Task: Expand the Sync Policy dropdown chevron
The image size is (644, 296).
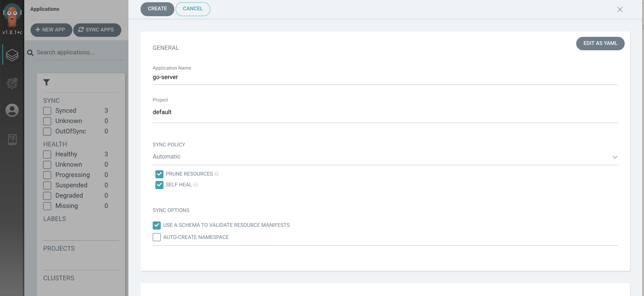Action: point(615,157)
